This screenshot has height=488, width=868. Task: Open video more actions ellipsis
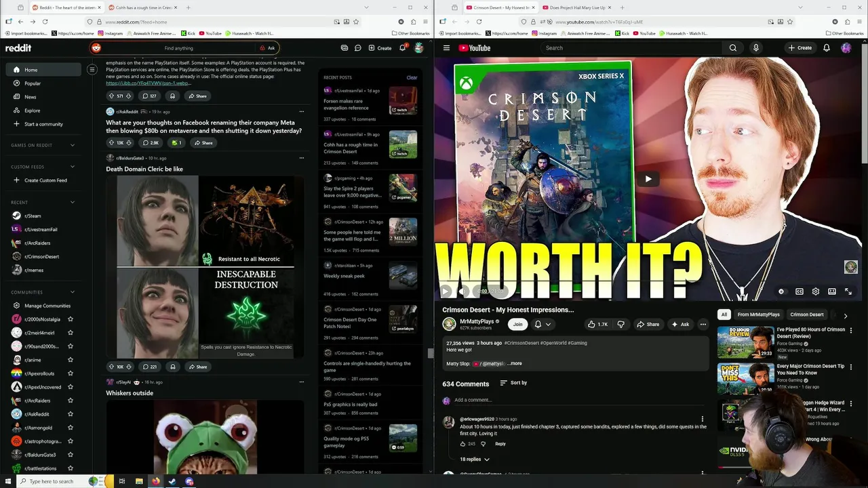[x=703, y=325]
